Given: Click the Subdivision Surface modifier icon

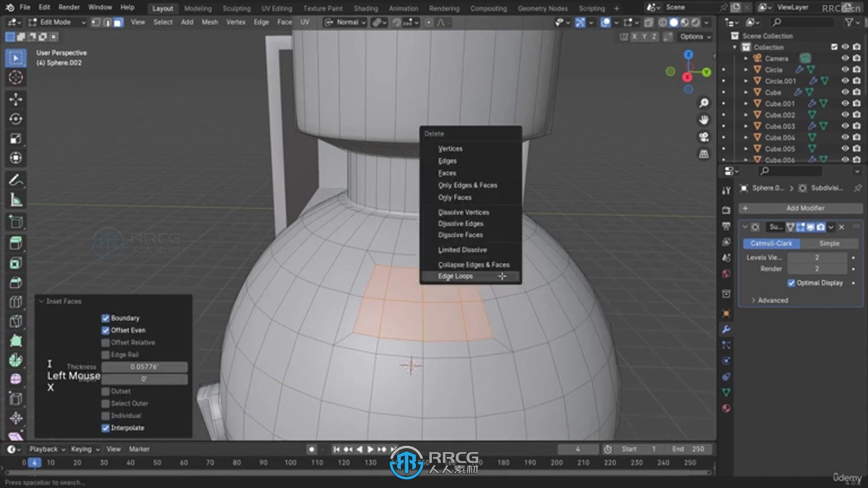Looking at the screenshot, I should pos(755,227).
